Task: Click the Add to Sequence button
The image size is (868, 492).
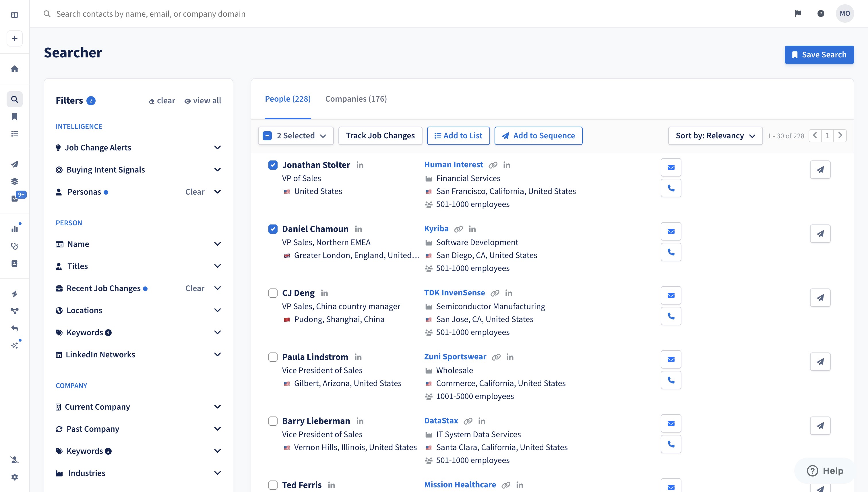Action: 538,136
